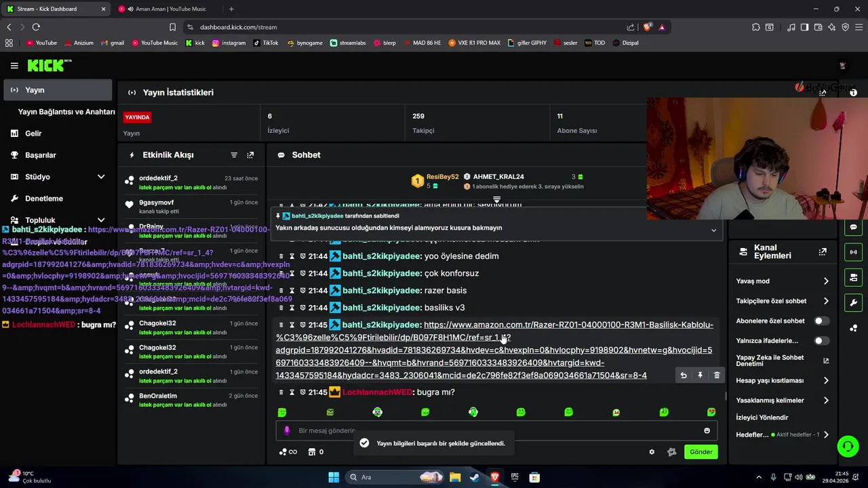This screenshot has height=488, width=868.
Task: Open chat settings gear beside Gönder
Action: click(x=652, y=452)
